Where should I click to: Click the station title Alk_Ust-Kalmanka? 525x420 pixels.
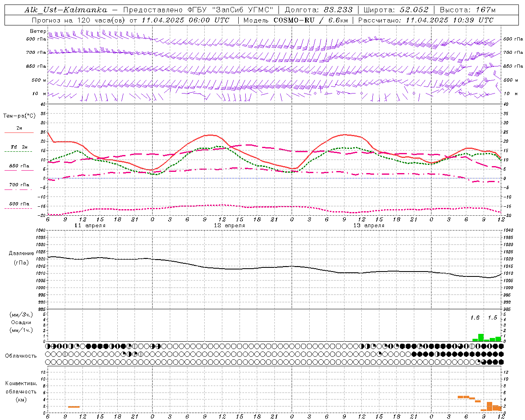point(66,10)
